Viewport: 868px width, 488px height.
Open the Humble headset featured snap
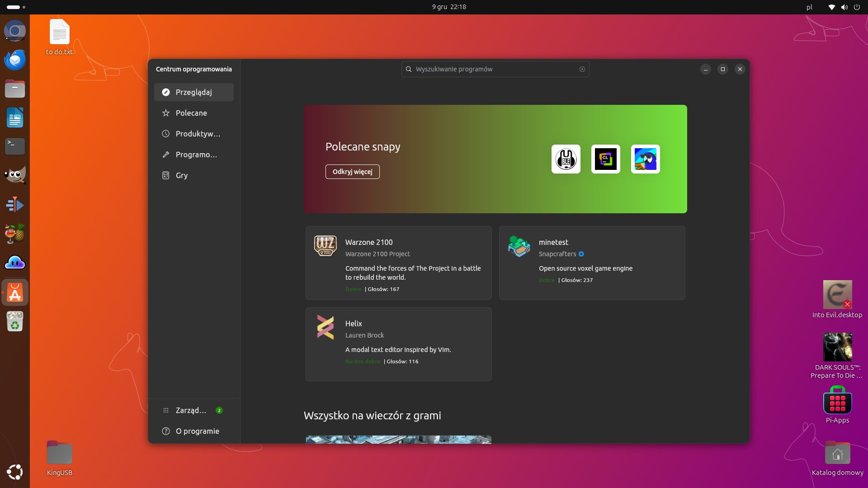(x=566, y=159)
